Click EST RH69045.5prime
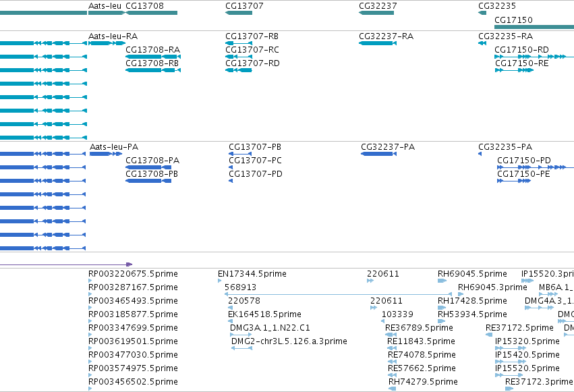 coord(472,274)
